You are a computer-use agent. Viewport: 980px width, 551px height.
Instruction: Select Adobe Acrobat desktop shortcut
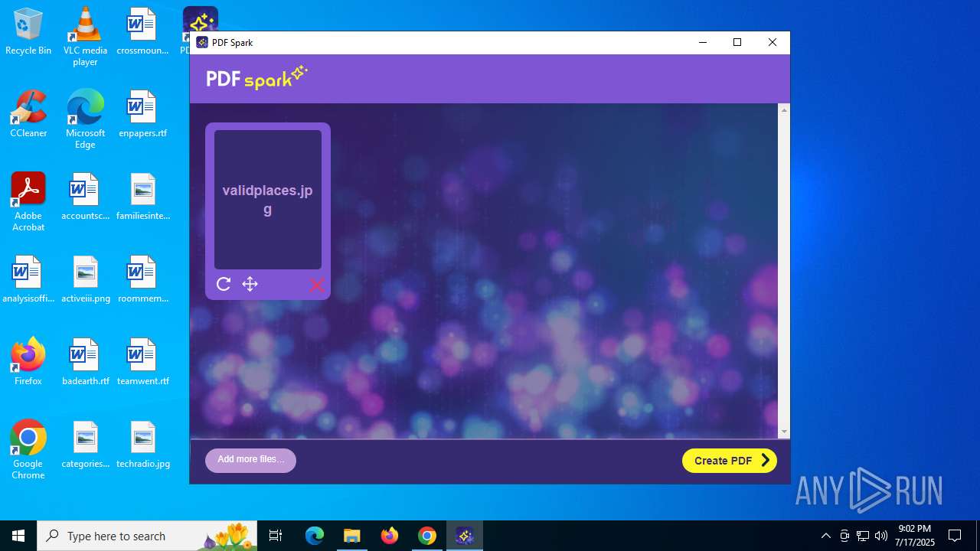click(x=28, y=202)
